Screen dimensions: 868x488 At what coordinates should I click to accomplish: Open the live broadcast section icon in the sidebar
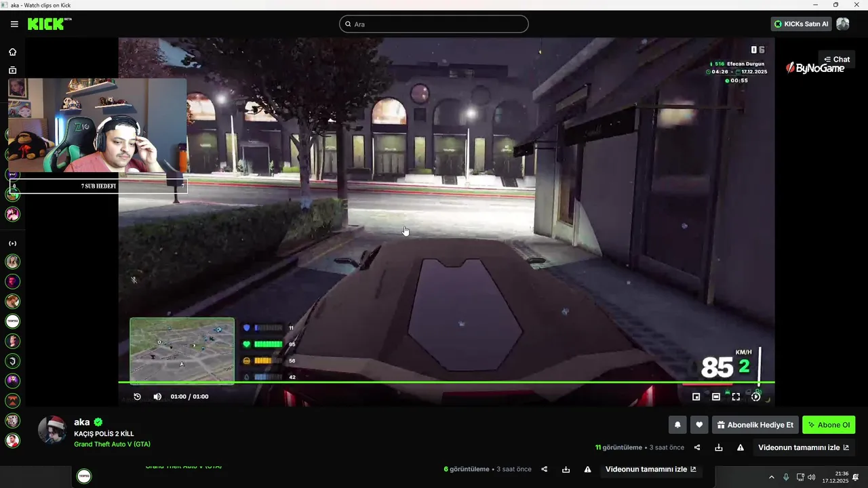[x=12, y=243]
